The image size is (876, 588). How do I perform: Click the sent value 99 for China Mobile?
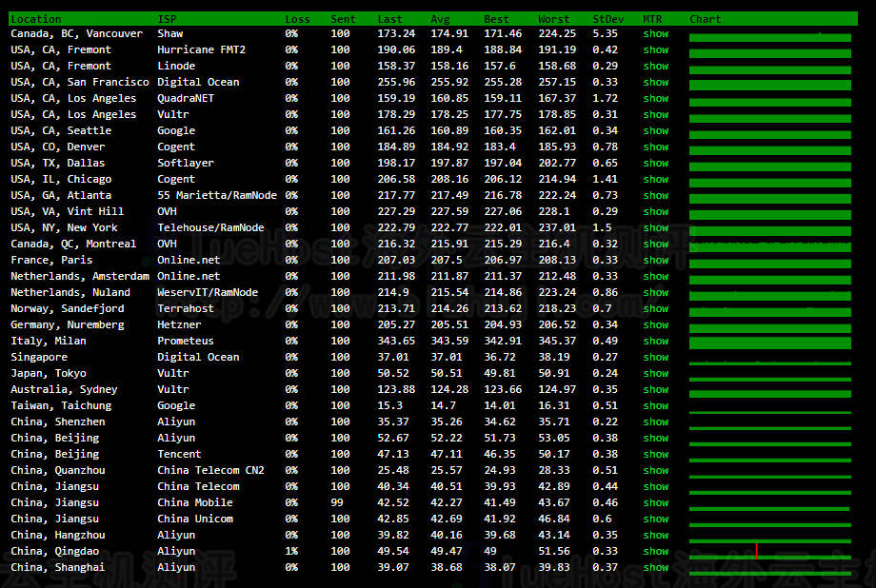pyautogui.click(x=337, y=503)
